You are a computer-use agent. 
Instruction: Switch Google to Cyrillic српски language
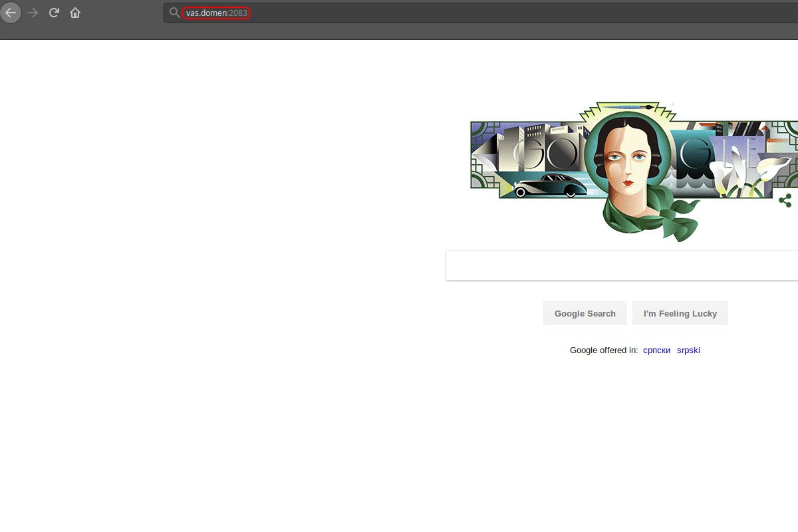tap(657, 350)
